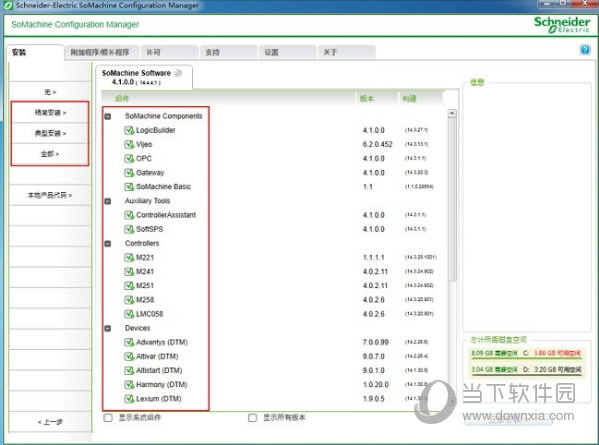599x445 pixels.
Task: Uncheck the M221 controller
Action: click(129, 257)
